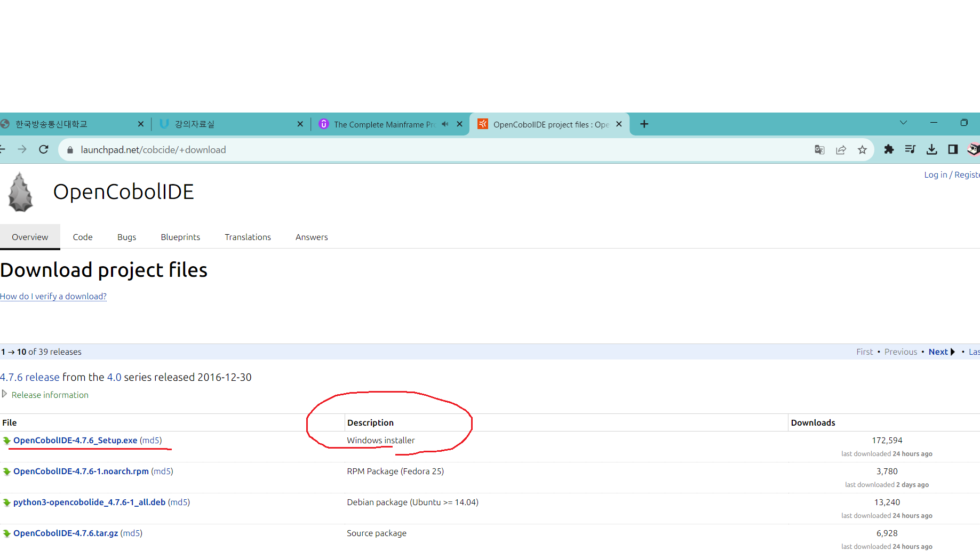Open the Bugs tab
980x551 pixels.
pyautogui.click(x=126, y=237)
